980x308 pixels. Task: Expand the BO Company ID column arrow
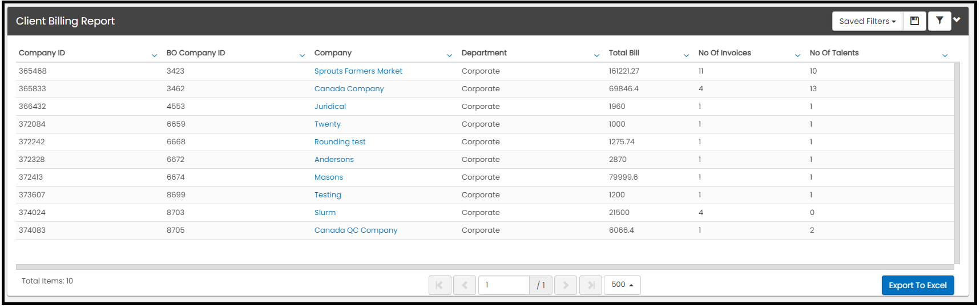303,55
